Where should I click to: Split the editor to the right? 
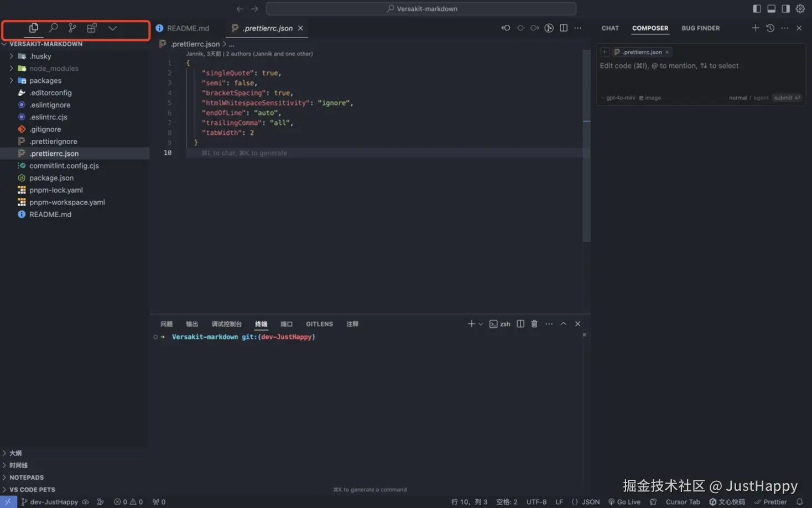(x=563, y=28)
